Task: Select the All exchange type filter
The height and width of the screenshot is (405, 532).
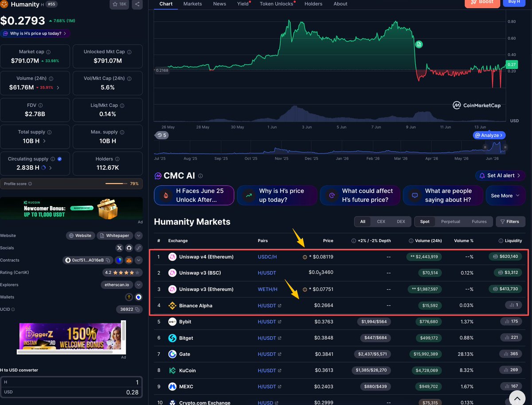Action: pos(363,221)
